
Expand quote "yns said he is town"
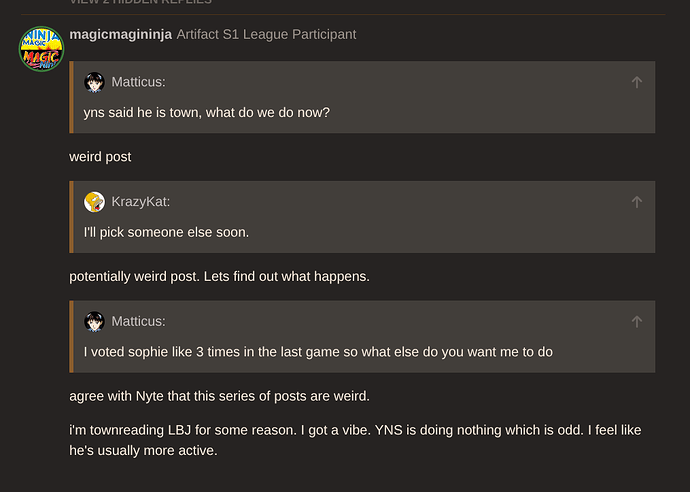[x=206, y=112]
